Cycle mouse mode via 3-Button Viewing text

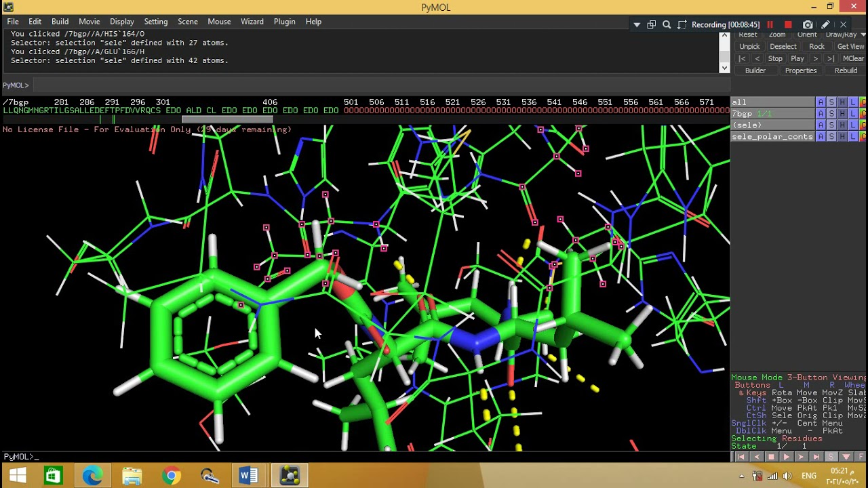pos(825,378)
